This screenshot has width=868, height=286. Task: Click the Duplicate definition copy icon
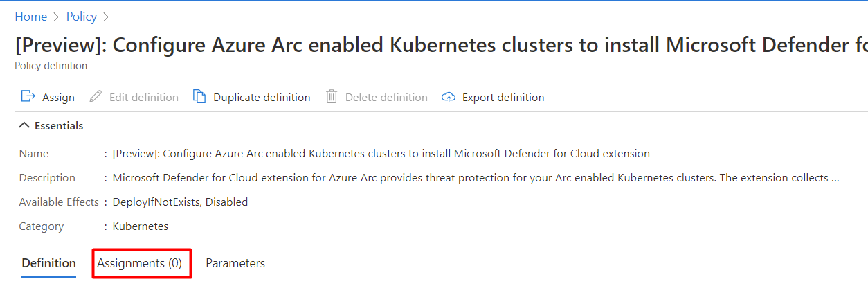pyautogui.click(x=199, y=97)
